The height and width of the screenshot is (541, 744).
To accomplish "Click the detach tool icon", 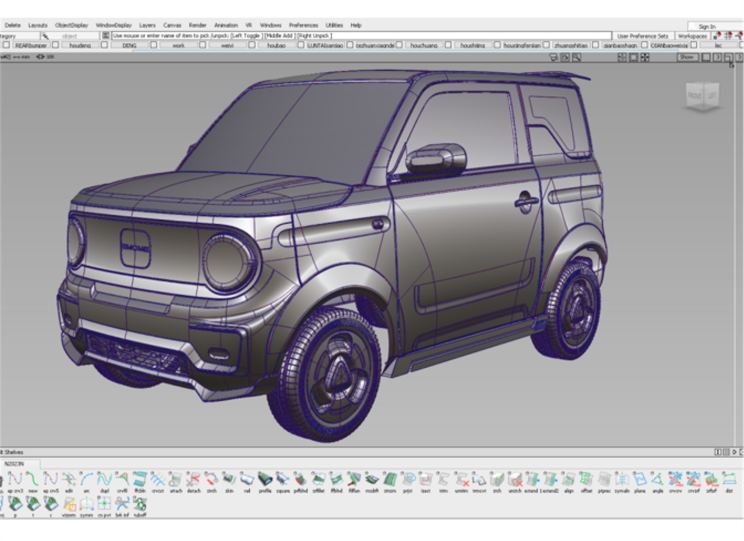I will coord(193,481).
